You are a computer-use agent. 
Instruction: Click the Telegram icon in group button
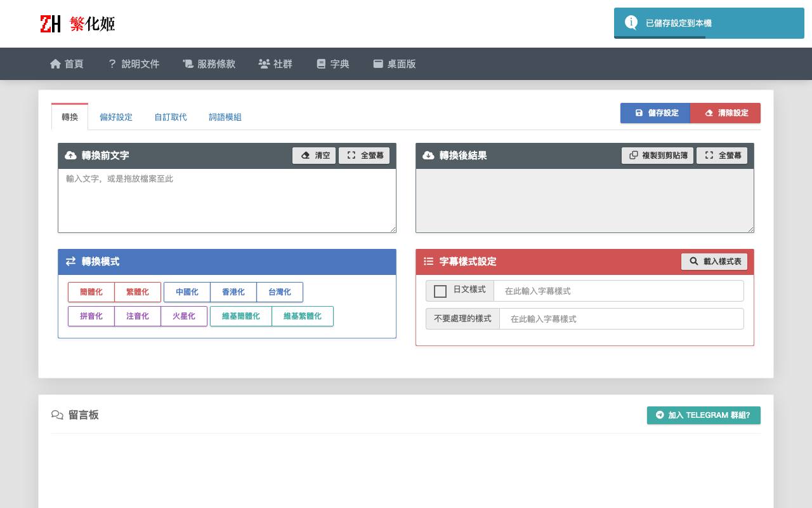click(660, 415)
